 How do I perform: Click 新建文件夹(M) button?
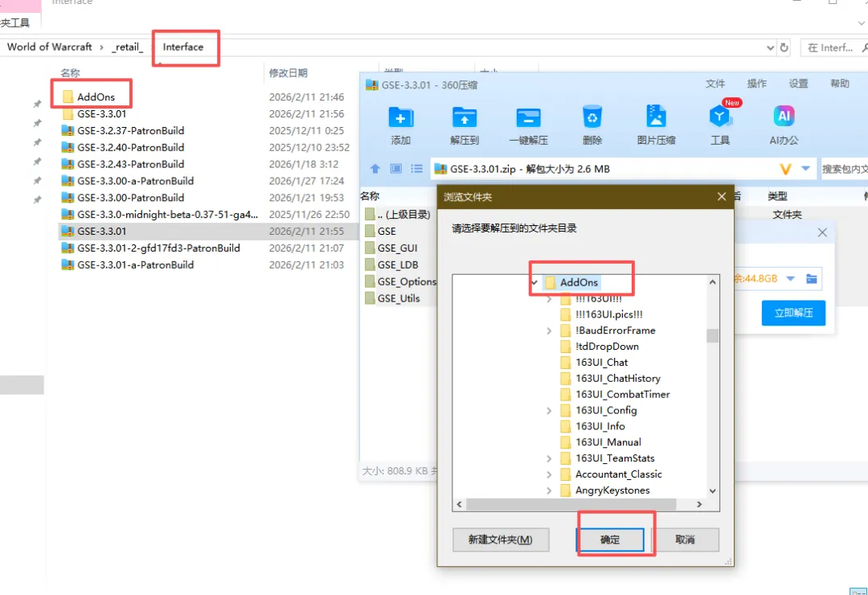[501, 540]
